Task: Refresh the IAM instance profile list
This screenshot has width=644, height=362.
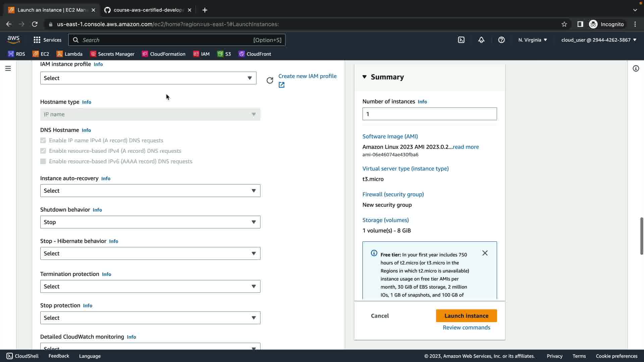Action: coord(270,80)
